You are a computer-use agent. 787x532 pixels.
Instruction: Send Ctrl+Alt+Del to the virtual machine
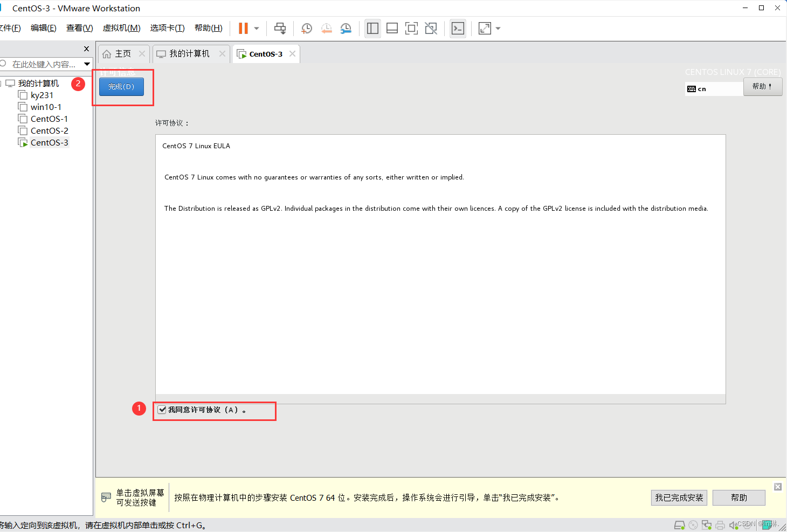tap(280, 29)
